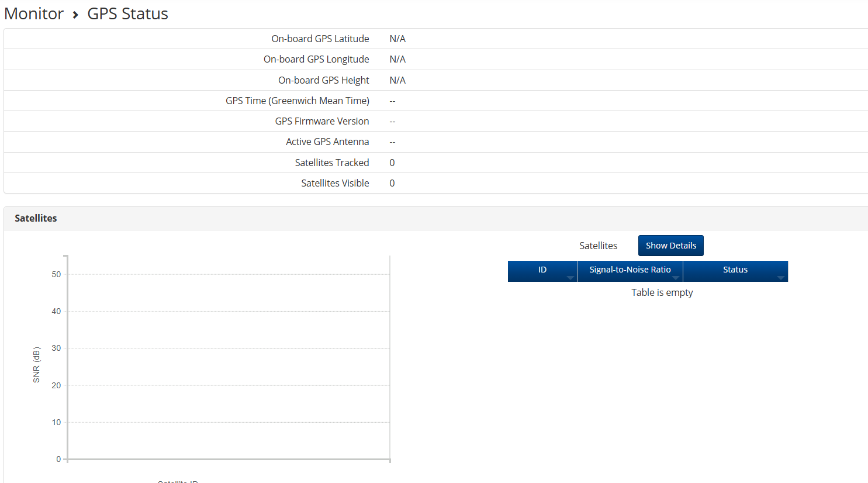Select the On-board GPS Height value
868x483 pixels.
click(x=397, y=80)
